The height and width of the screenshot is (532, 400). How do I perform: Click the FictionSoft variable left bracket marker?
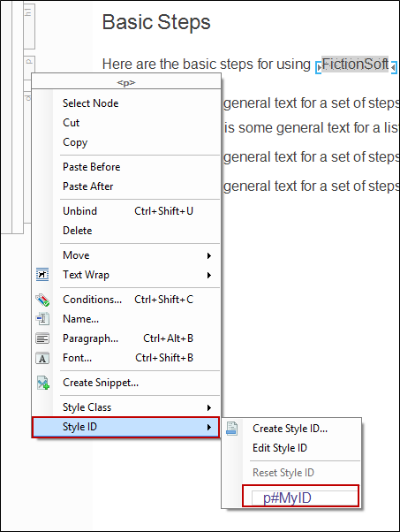pyautogui.click(x=318, y=67)
